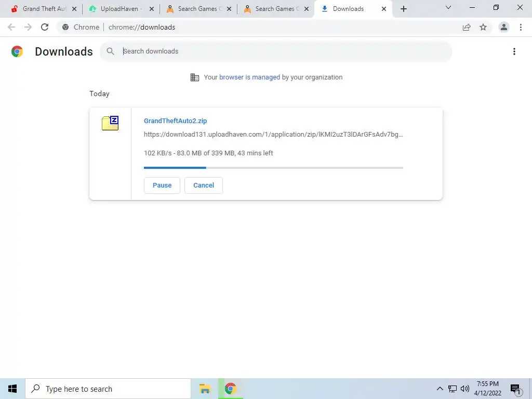
Task: Click the search magnifier icon in downloads
Action: (110, 51)
